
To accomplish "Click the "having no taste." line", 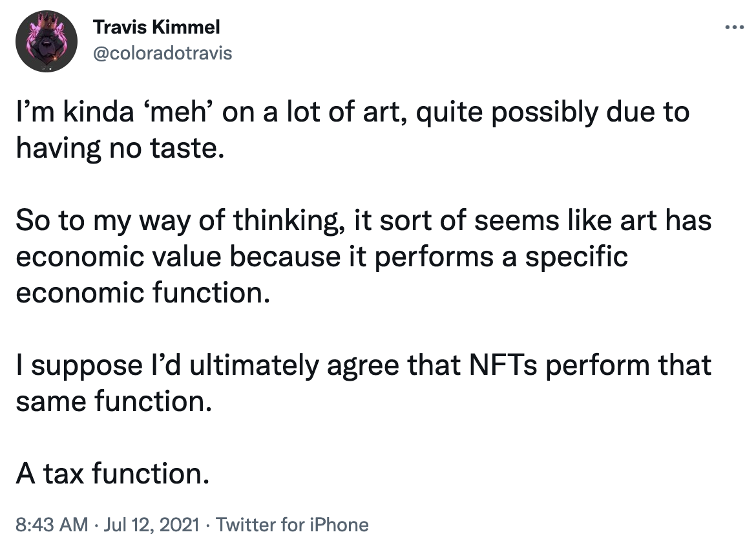I will [x=120, y=147].
